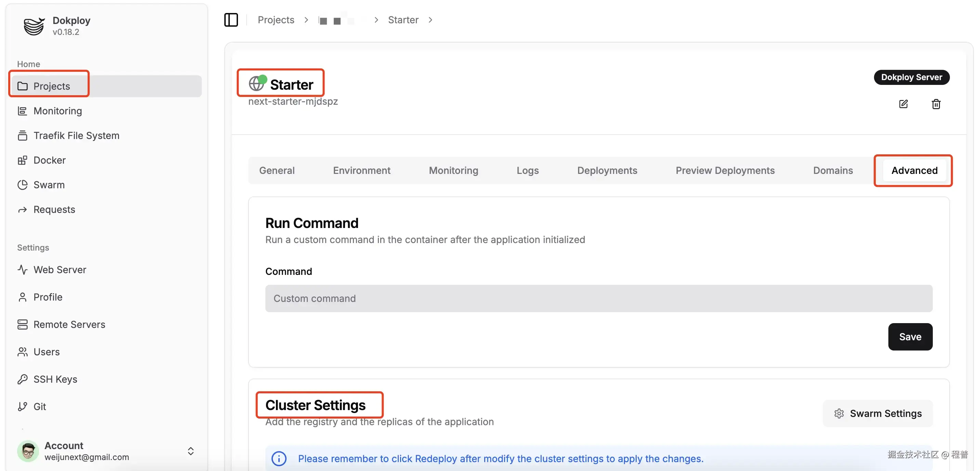Image resolution: width=980 pixels, height=471 pixels.
Task: Select the Domains tab
Action: coord(833,170)
